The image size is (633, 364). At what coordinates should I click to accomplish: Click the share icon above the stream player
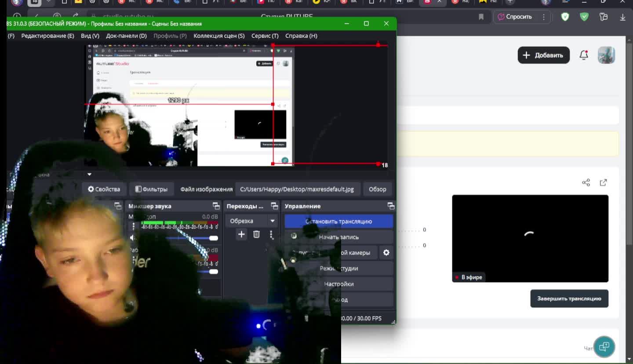coord(586,182)
